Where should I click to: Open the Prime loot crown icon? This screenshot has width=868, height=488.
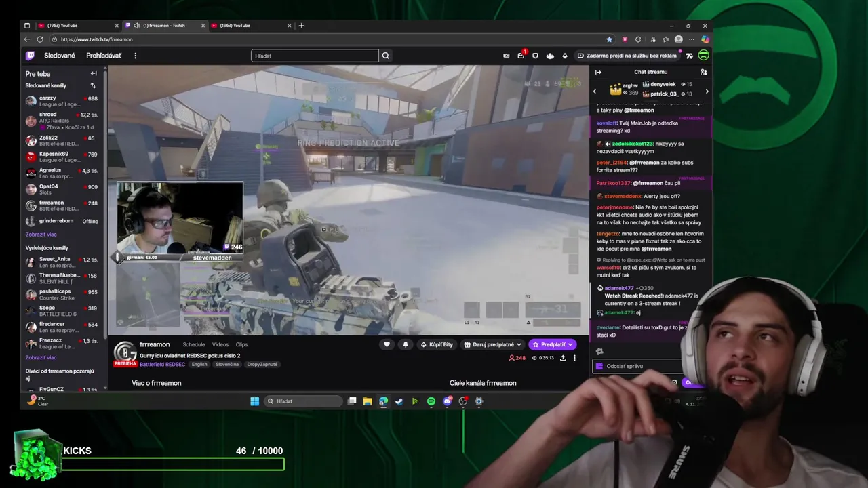click(x=506, y=56)
